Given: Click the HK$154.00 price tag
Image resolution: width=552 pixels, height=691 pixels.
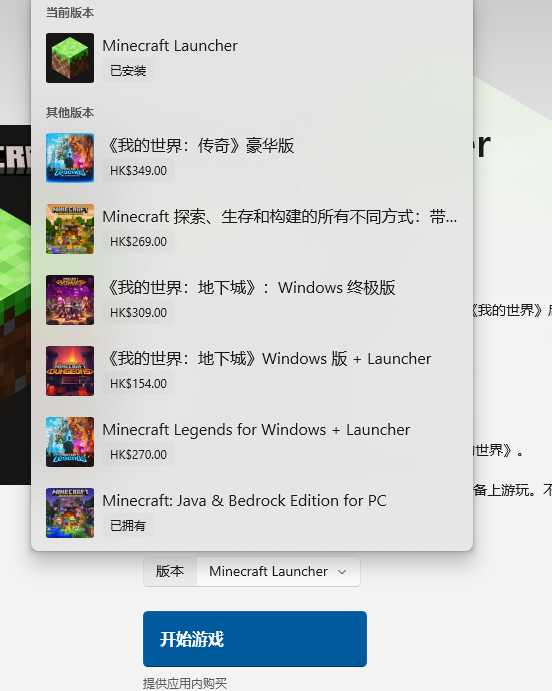Looking at the screenshot, I should pyautogui.click(x=138, y=383).
